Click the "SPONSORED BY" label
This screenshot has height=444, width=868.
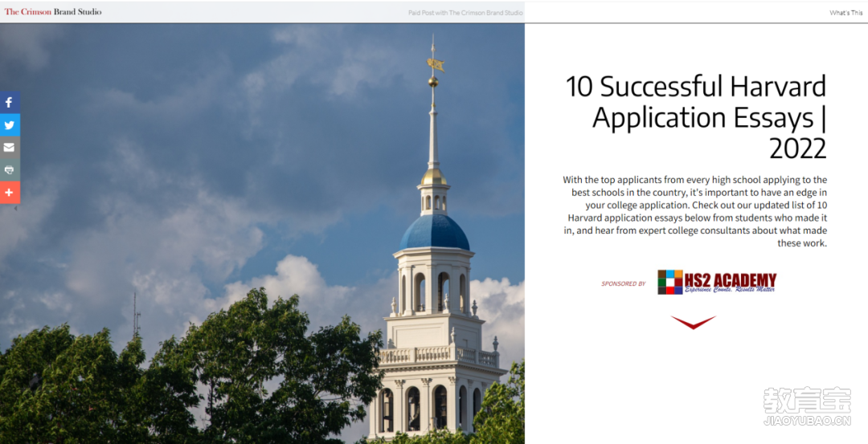tap(624, 283)
